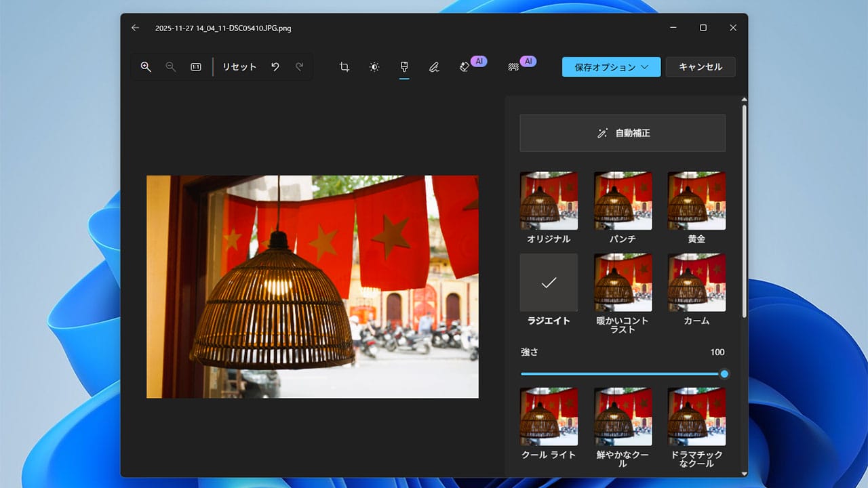This screenshot has height=488, width=868.
Task: Click the zoom in magnifier icon
Action: coord(145,66)
